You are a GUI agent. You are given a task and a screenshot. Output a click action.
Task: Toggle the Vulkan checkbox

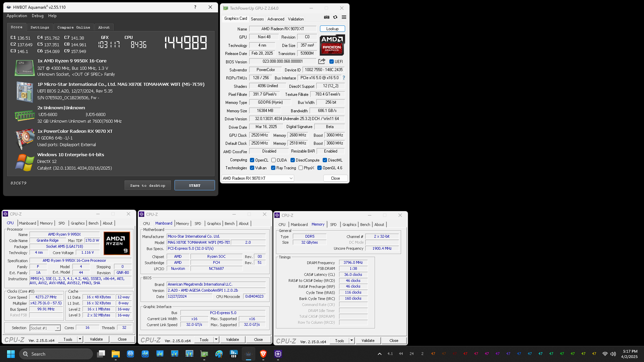click(252, 168)
